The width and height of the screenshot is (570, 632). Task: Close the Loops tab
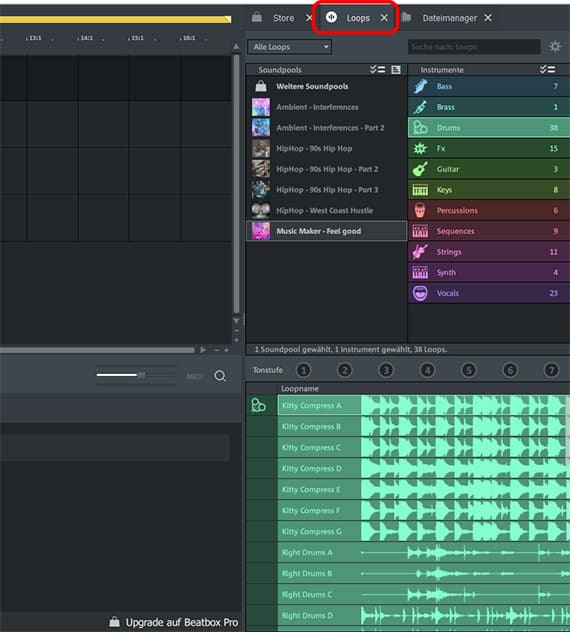tap(384, 18)
